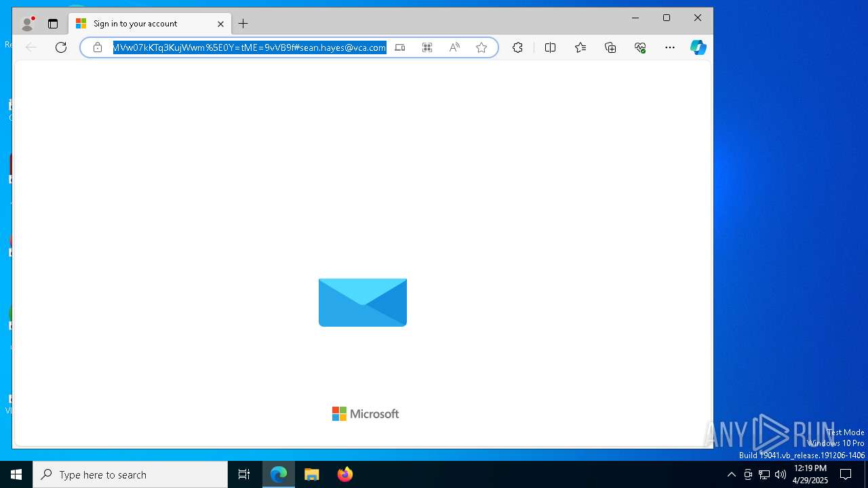Open the Favorites list icon
This screenshot has width=868, height=488.
[x=580, y=47]
